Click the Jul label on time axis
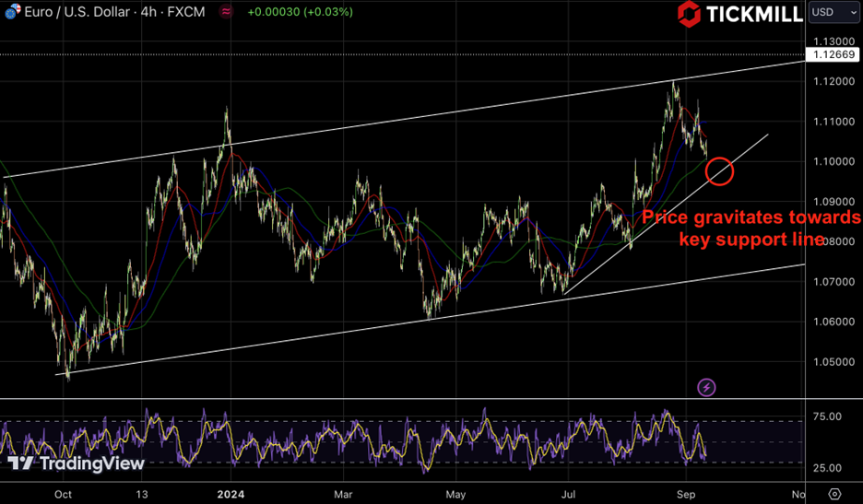 (568, 494)
